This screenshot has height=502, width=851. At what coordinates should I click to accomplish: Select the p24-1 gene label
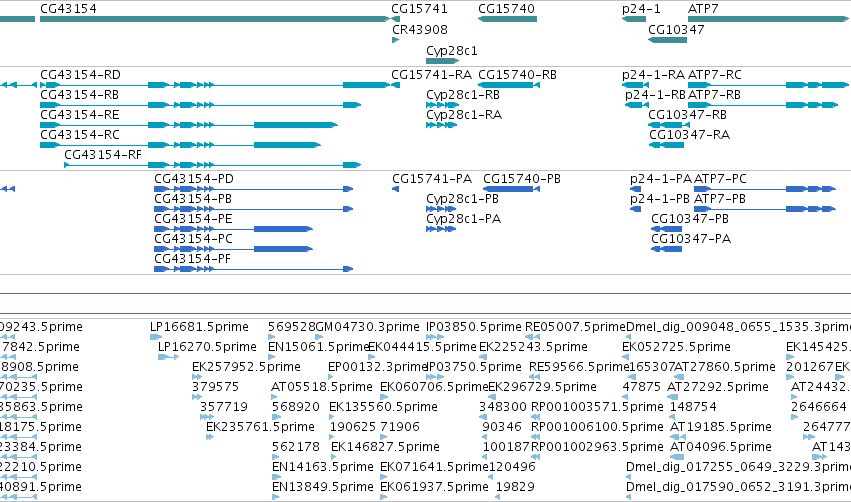[642, 9]
